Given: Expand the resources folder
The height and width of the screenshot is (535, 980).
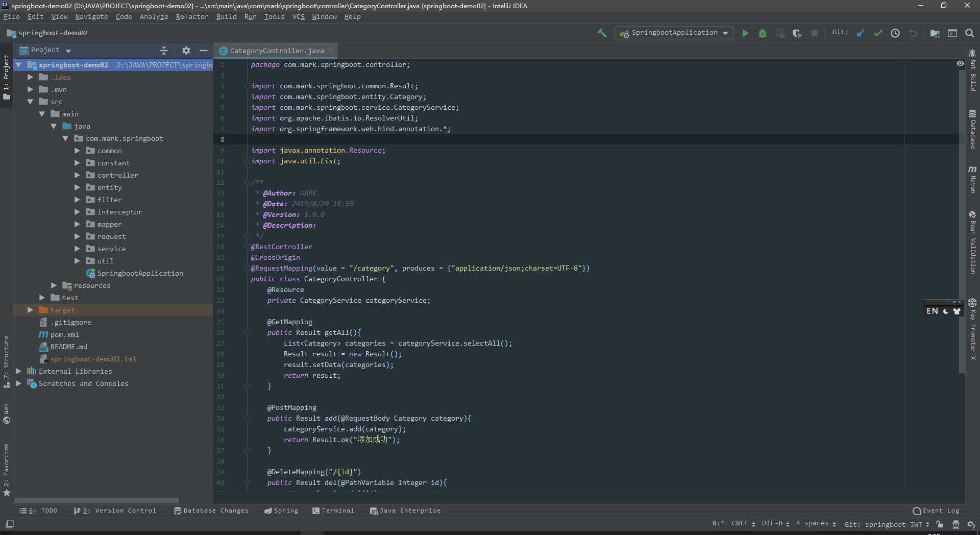Looking at the screenshot, I should [54, 285].
